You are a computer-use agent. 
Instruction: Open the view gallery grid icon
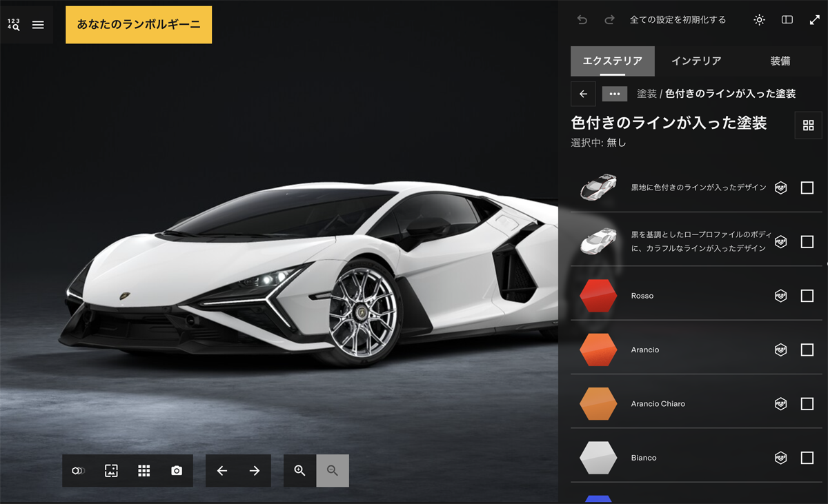[144, 471]
